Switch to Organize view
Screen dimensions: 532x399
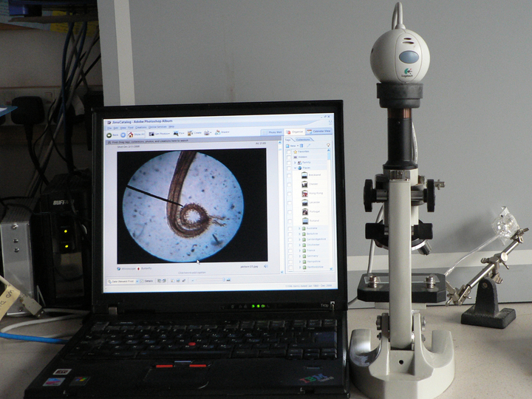[x=295, y=132]
